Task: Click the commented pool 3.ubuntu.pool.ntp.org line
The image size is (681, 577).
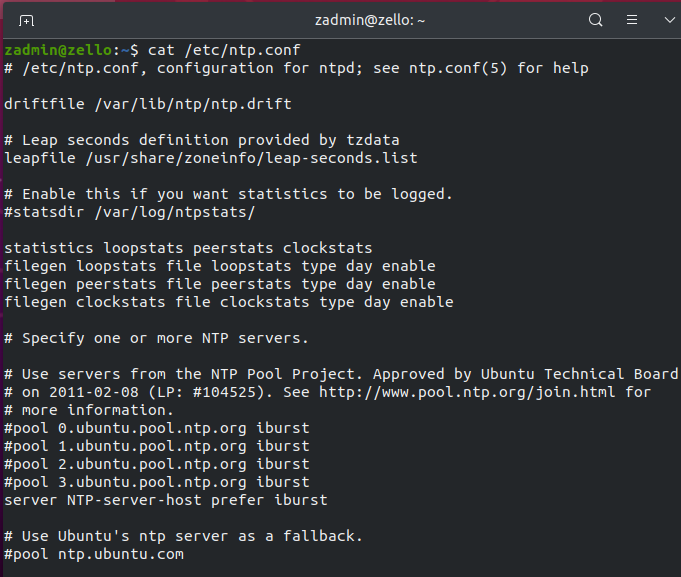Action: [156, 482]
